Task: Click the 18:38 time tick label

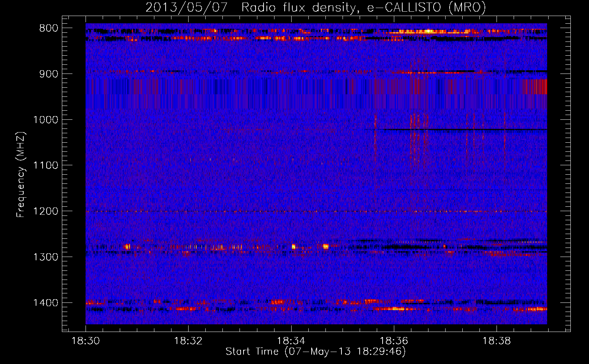Action: (497, 341)
